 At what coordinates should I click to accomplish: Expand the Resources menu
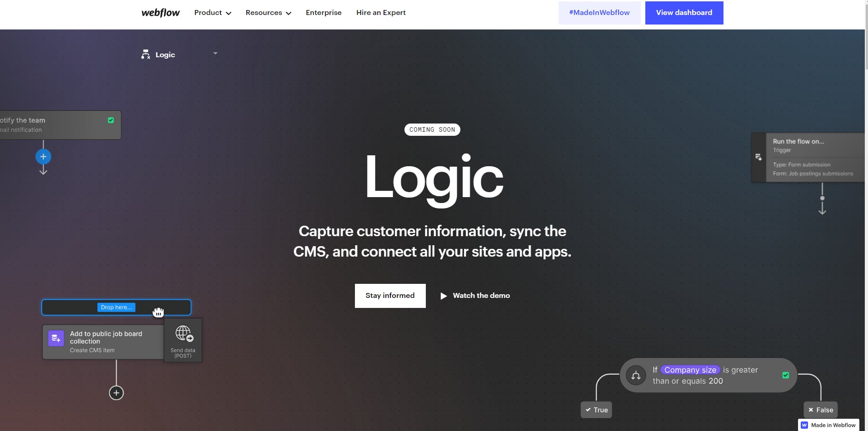(x=269, y=13)
